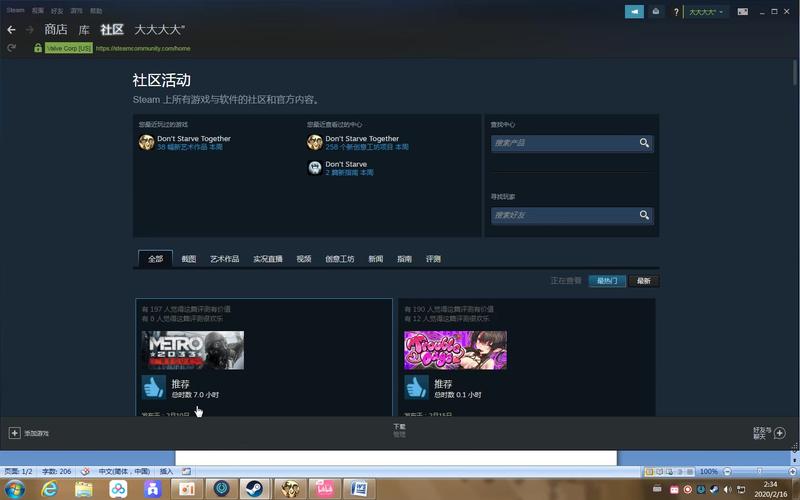Screen dimensions: 800x500
Task: Select the 视频 (Videos) tab
Action: point(304,259)
